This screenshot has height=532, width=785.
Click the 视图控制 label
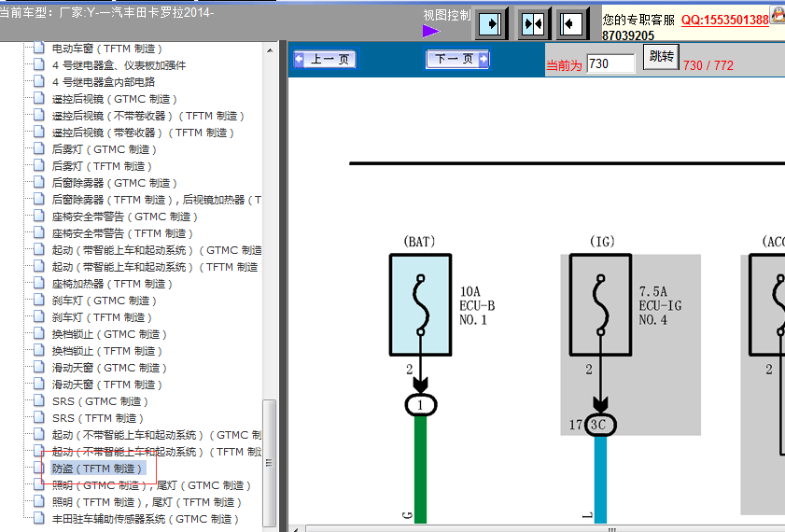tap(446, 16)
